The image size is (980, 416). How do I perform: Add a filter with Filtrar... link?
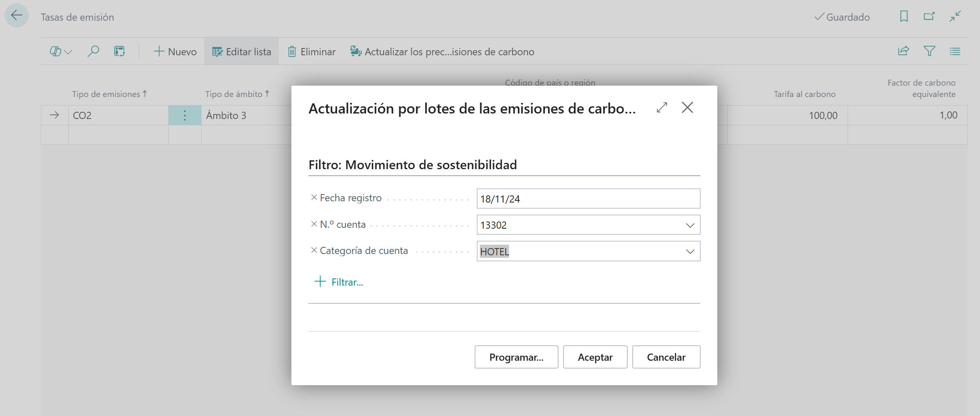click(339, 282)
